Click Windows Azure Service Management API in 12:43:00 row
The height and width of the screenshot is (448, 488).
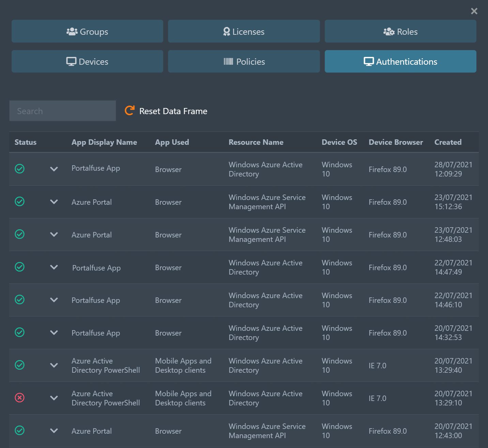pyautogui.click(x=267, y=431)
